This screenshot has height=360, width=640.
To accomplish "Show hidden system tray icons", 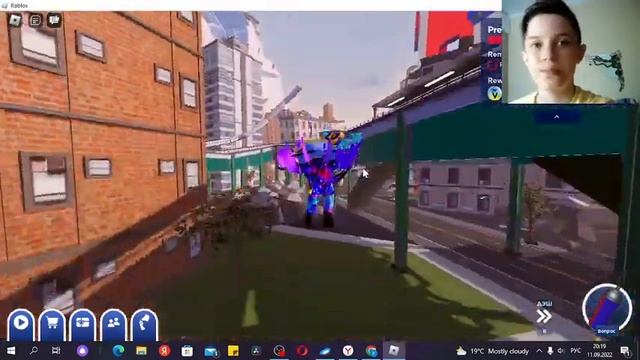I will click(x=539, y=351).
